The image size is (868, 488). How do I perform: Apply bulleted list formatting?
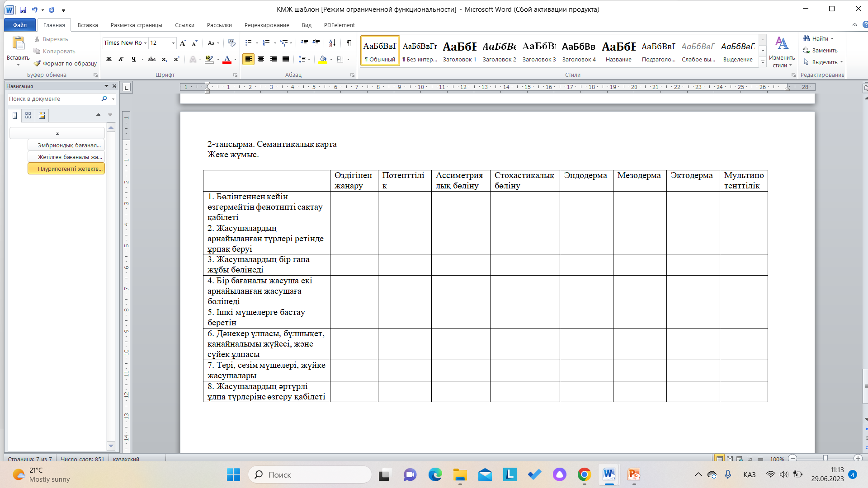[248, 43]
